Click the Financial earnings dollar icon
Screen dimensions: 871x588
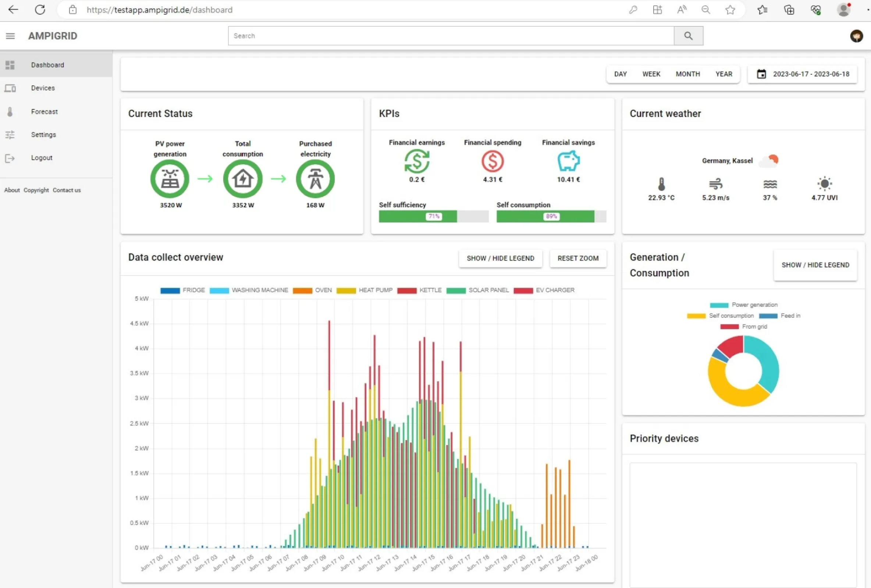coord(416,161)
